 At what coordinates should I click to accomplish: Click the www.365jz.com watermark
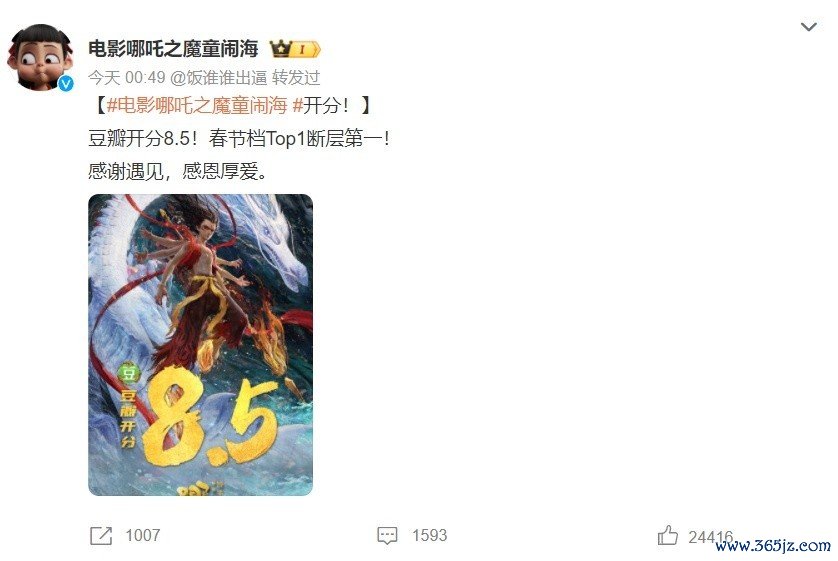coord(773,546)
